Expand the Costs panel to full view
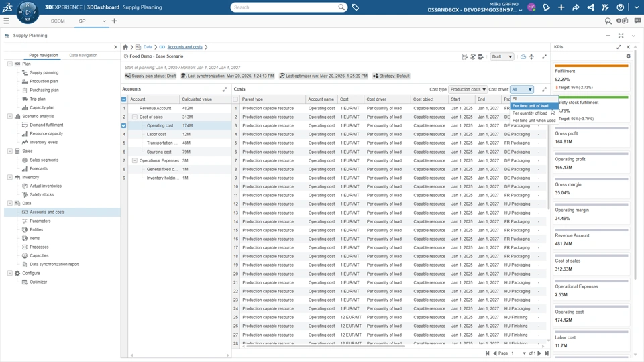The width and height of the screenshot is (644, 362). [544, 89]
